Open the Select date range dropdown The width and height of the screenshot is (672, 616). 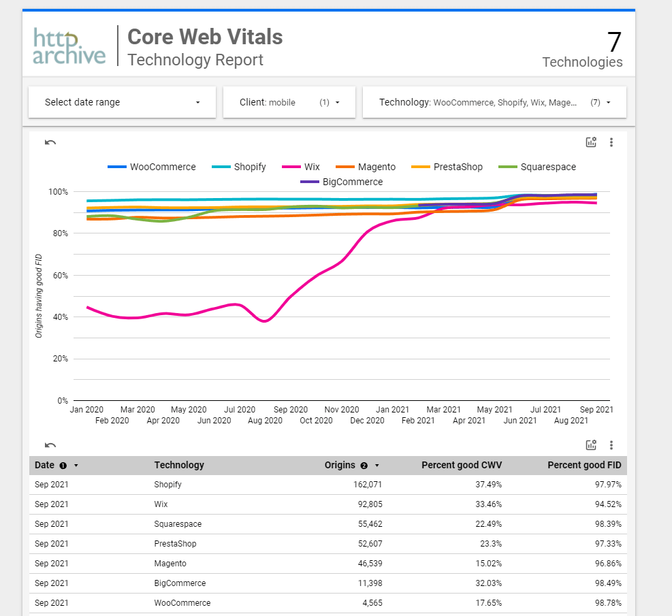pos(122,102)
